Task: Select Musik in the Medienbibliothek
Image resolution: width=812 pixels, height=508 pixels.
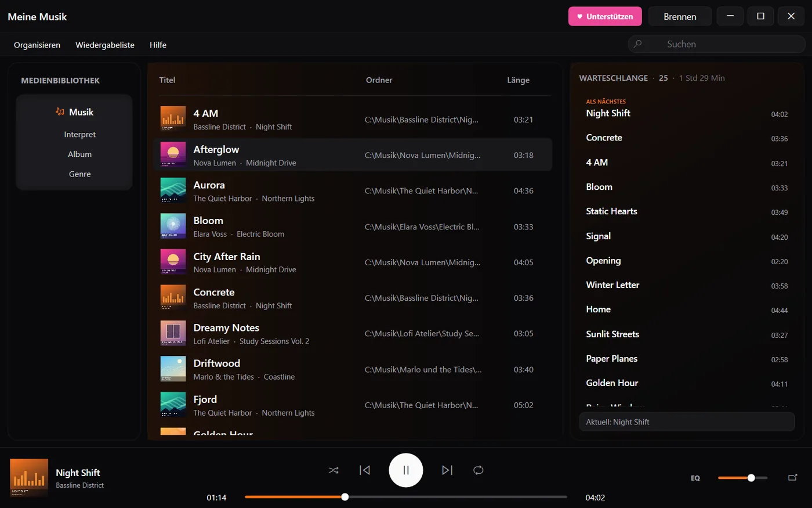Action: click(74, 112)
